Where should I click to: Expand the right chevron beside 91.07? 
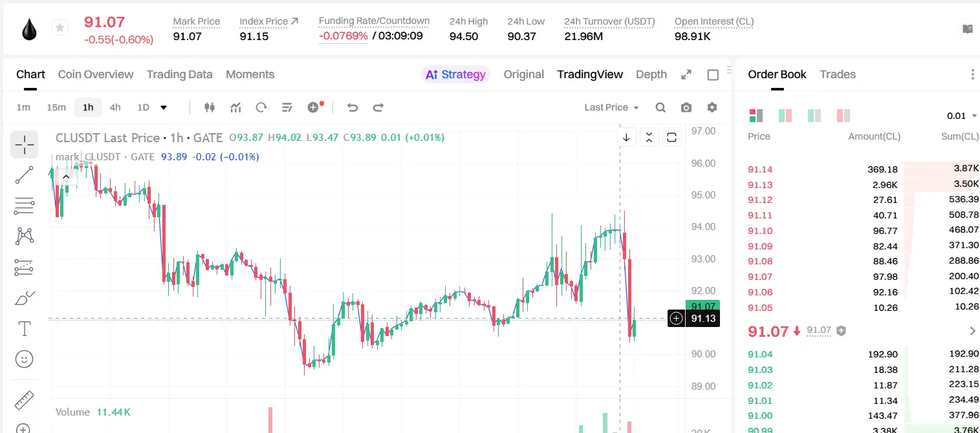(x=972, y=331)
